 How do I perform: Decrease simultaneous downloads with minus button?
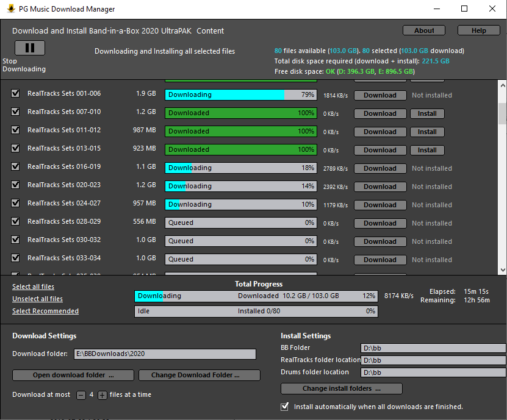coord(81,395)
